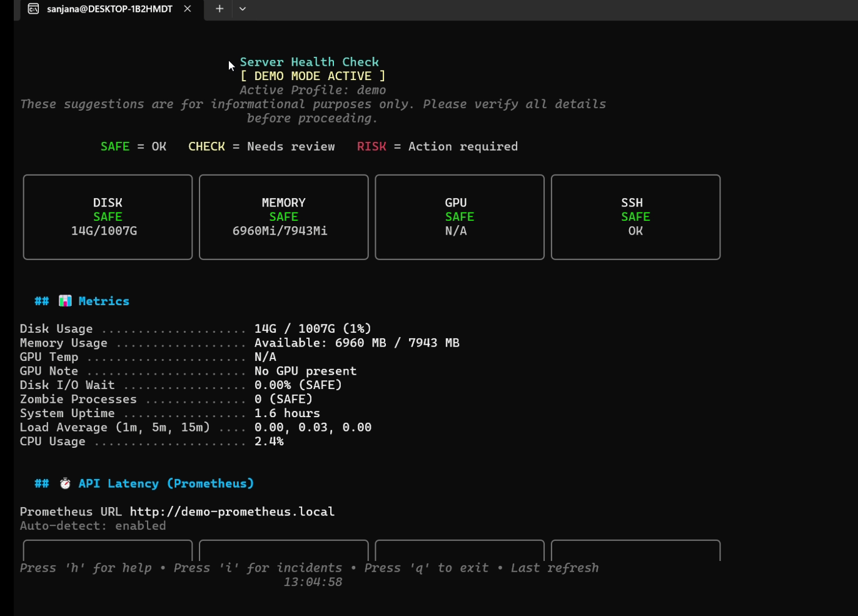Click the terminal icon in the tab
Screen dimensions: 858x616
(34, 9)
